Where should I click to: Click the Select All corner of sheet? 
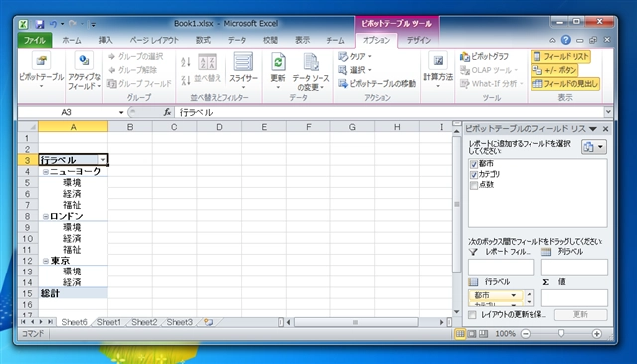(x=28, y=127)
